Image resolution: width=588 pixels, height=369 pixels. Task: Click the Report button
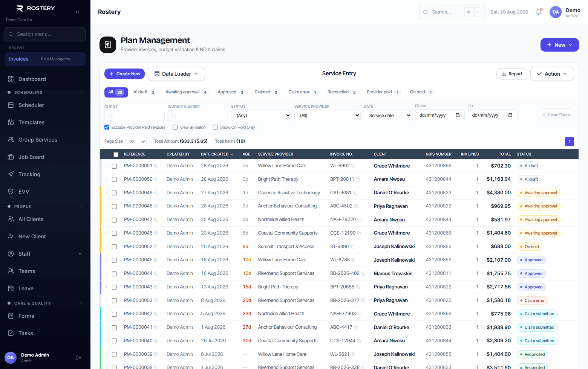click(512, 74)
